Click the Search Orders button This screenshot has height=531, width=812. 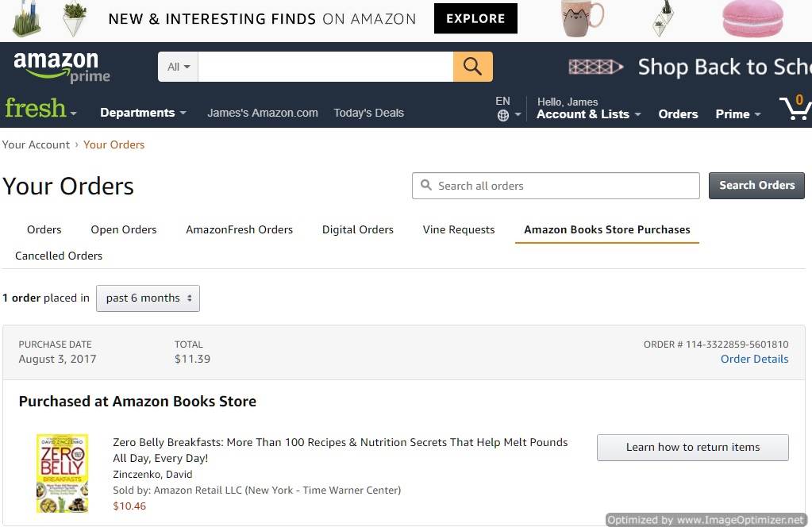coord(756,186)
